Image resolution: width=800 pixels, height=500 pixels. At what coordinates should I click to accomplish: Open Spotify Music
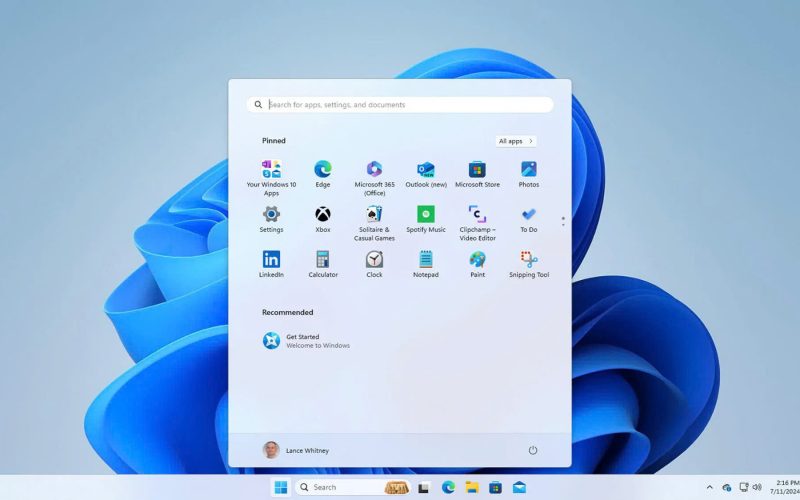click(x=426, y=215)
